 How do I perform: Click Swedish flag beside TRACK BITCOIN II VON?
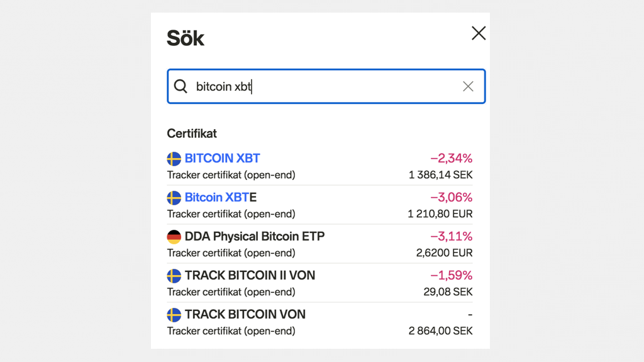coord(174,276)
